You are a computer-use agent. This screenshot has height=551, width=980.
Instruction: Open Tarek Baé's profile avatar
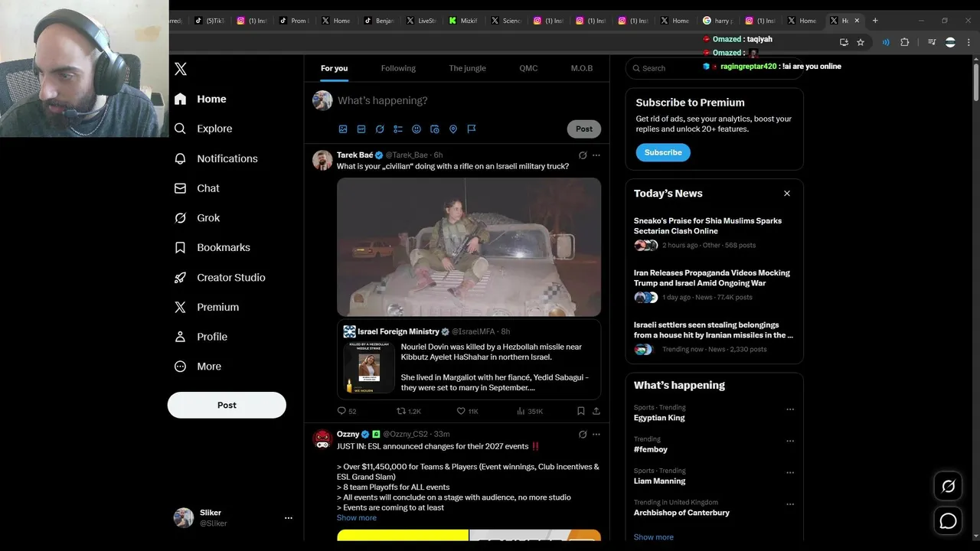(322, 160)
